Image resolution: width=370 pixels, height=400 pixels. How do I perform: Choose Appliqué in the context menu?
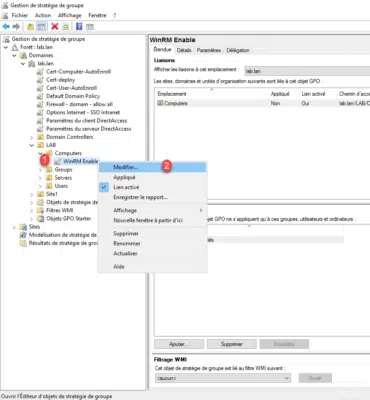tap(153, 177)
